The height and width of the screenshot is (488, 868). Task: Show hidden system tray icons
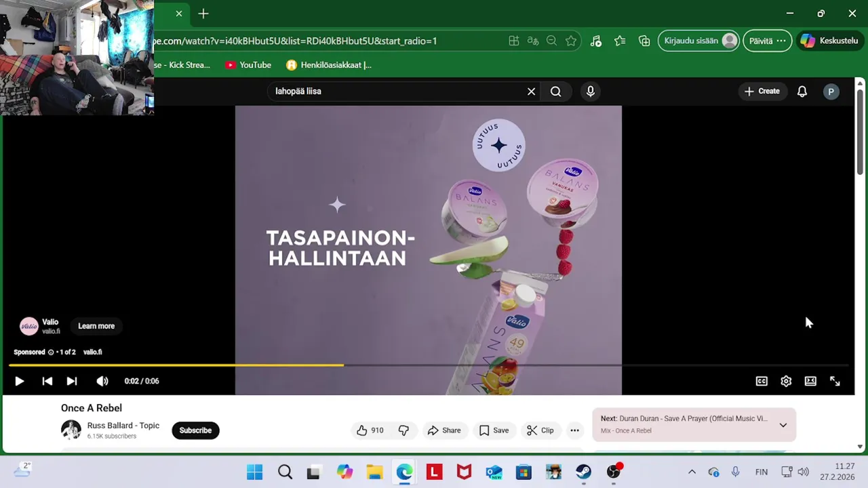[x=692, y=472]
